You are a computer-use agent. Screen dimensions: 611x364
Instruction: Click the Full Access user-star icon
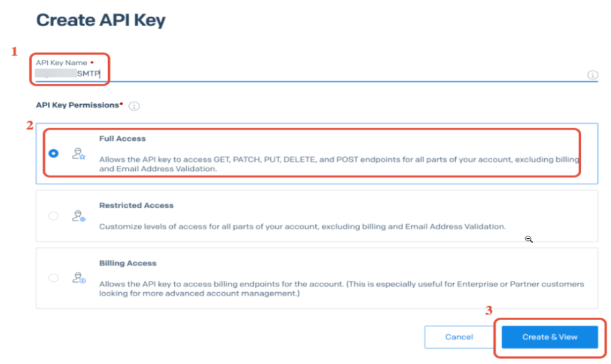click(79, 153)
